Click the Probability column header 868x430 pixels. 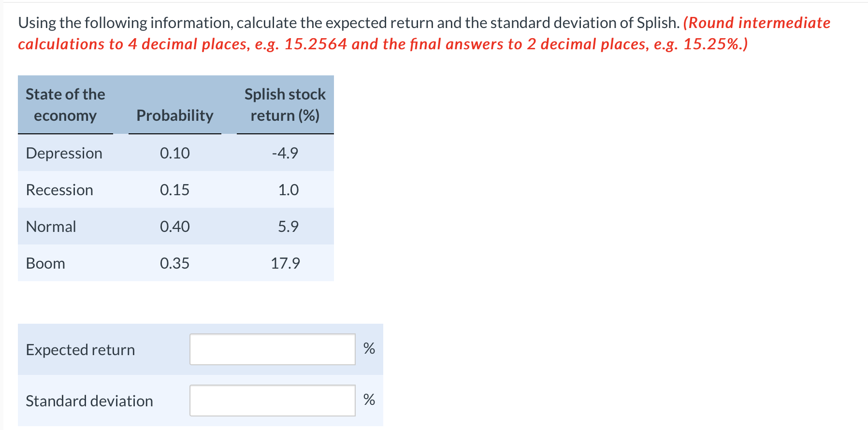coord(175,115)
